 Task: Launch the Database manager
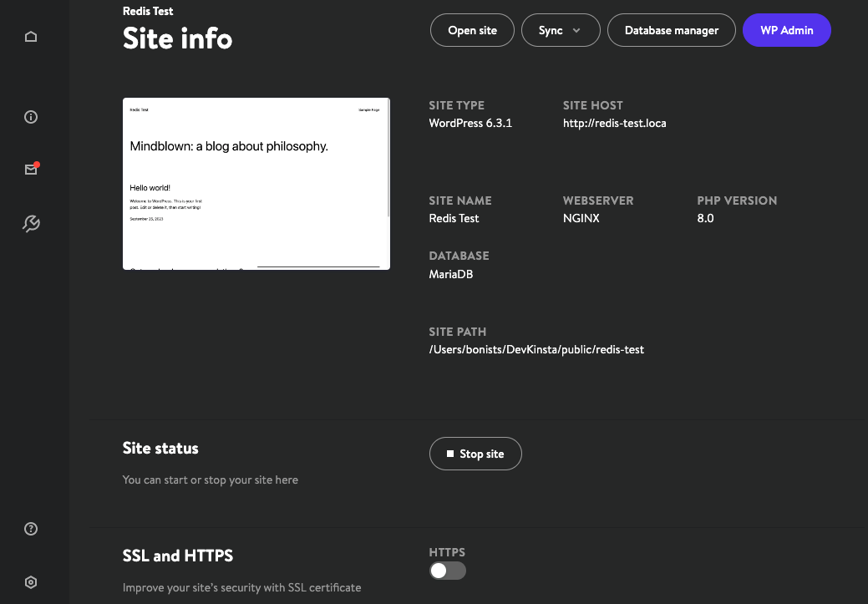(x=671, y=30)
